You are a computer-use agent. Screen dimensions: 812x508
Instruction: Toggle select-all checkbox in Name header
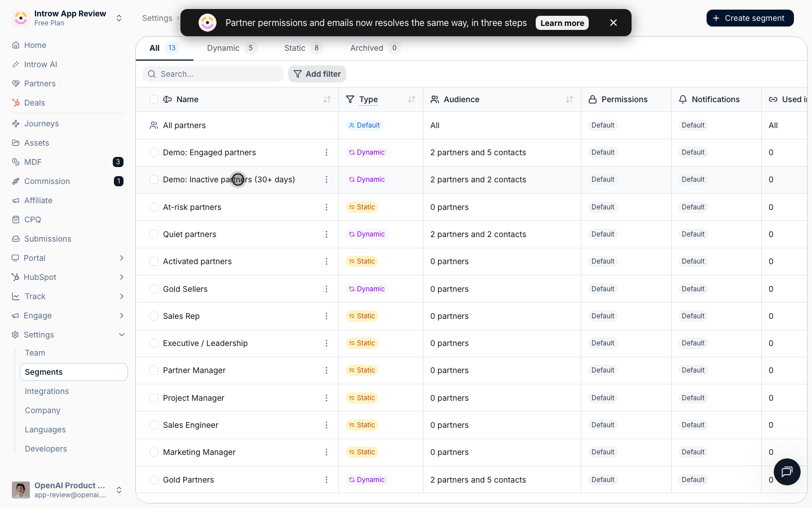(154, 99)
